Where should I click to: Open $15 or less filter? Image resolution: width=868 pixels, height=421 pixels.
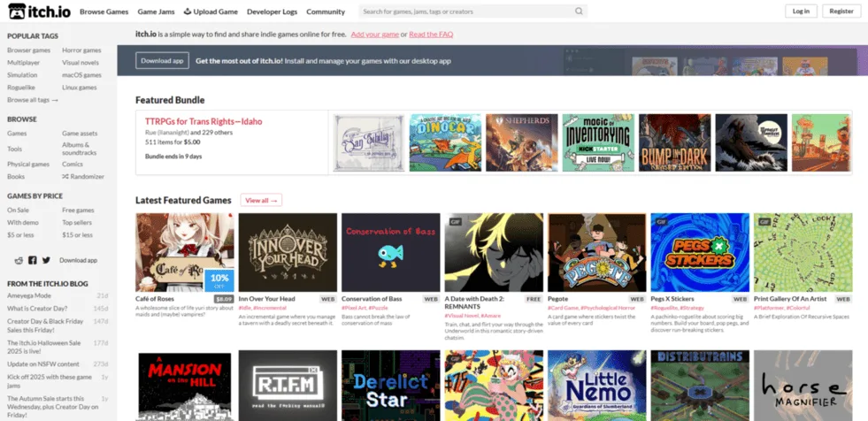pos(77,235)
